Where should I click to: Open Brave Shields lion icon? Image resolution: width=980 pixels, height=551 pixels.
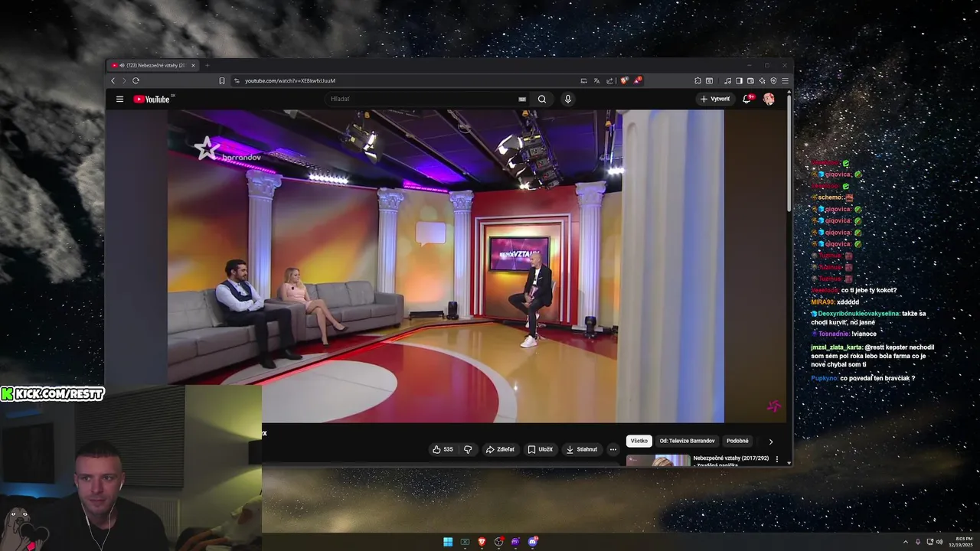tap(624, 80)
